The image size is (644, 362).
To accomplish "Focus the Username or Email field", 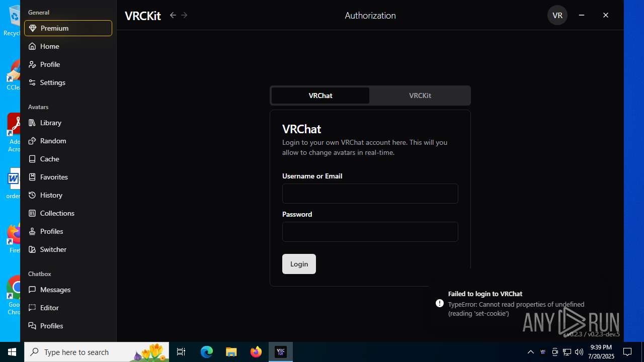I will tap(370, 194).
